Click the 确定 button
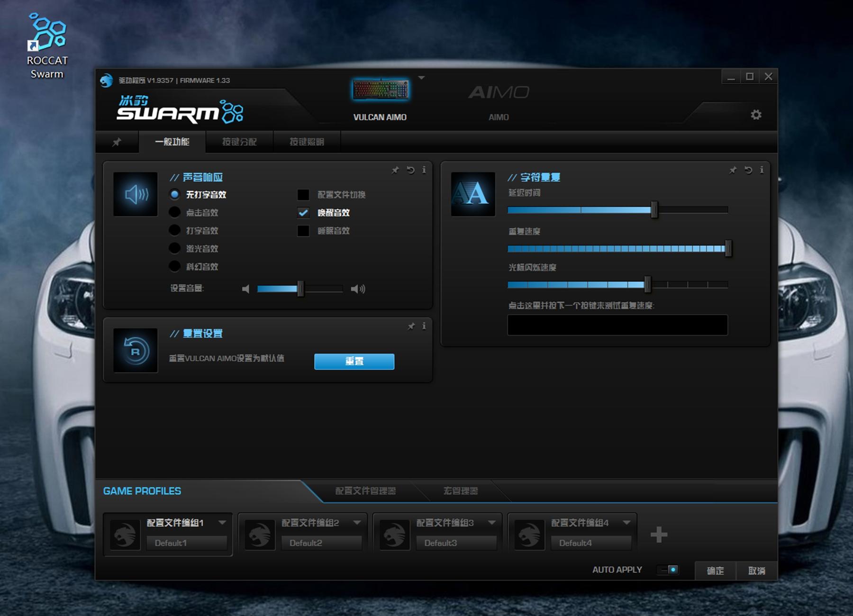The image size is (853, 616). 715,571
